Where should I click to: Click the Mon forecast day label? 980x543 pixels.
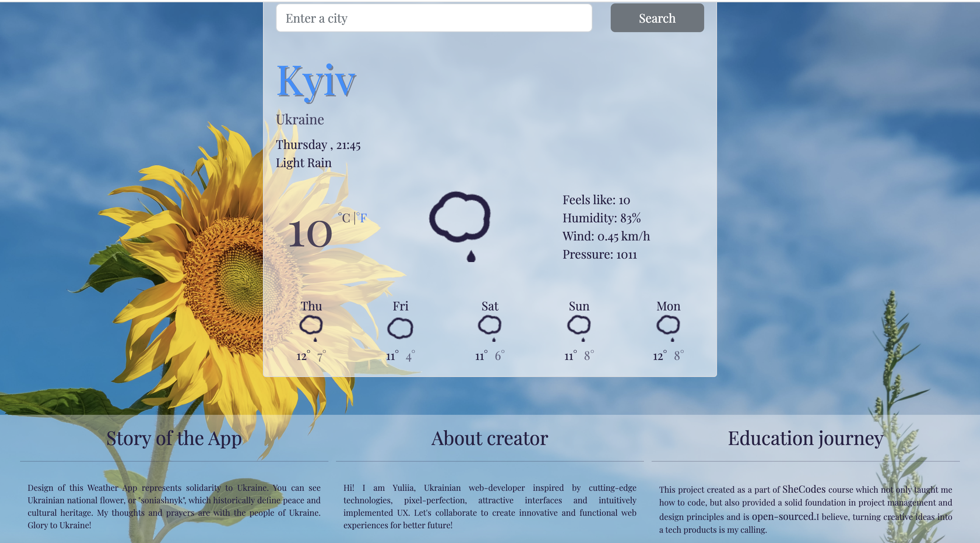click(x=668, y=306)
